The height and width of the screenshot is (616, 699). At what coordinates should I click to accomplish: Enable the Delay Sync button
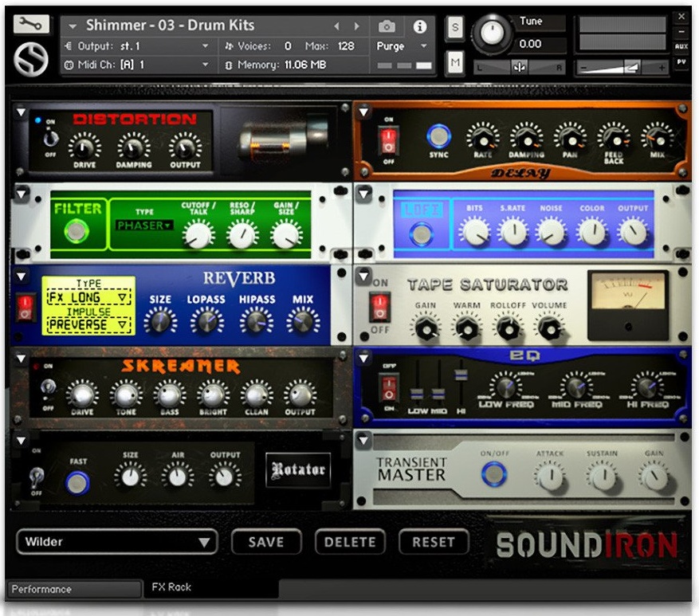pyautogui.click(x=438, y=136)
